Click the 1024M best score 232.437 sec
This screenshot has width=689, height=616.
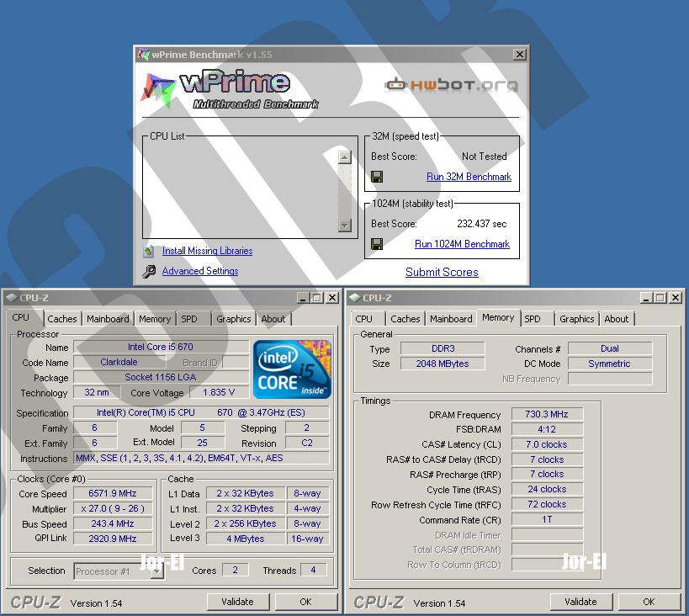click(x=481, y=224)
